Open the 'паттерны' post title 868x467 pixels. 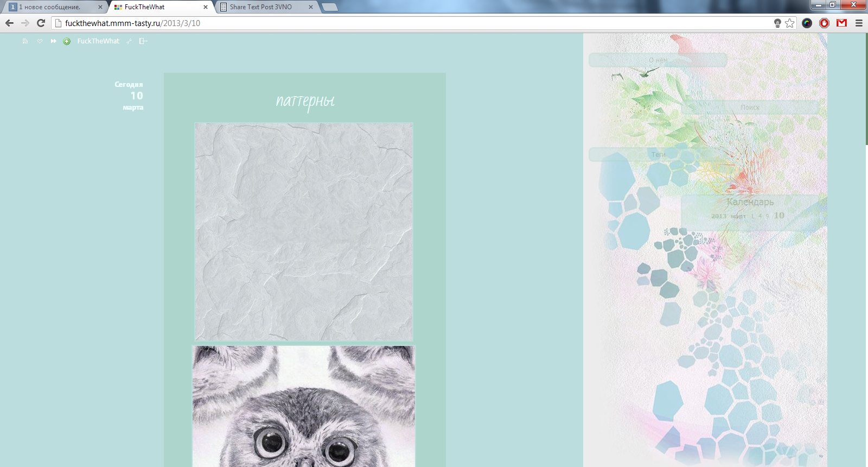[x=305, y=101]
